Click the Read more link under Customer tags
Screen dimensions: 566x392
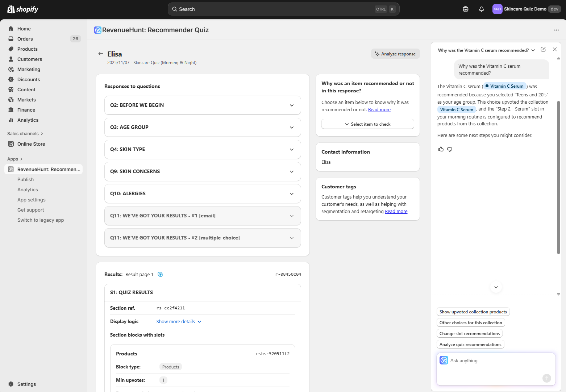coord(396,211)
